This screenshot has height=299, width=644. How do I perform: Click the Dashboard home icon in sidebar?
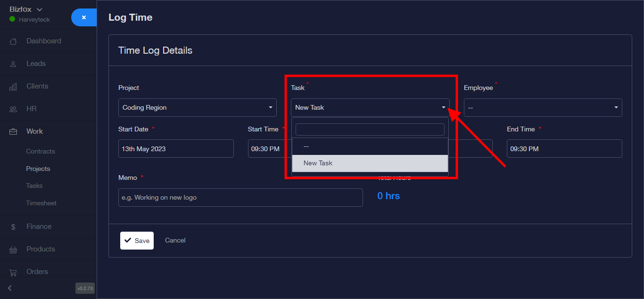[13, 41]
